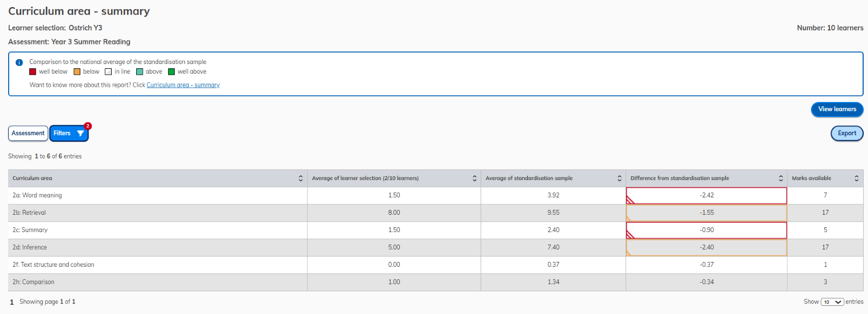Click the 'Number: 10 learners' text

(x=830, y=28)
